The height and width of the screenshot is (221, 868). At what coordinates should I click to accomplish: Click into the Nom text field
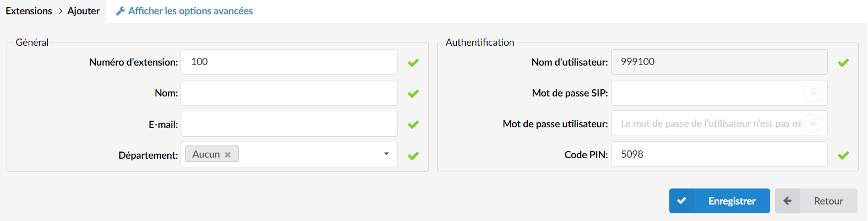pos(289,93)
